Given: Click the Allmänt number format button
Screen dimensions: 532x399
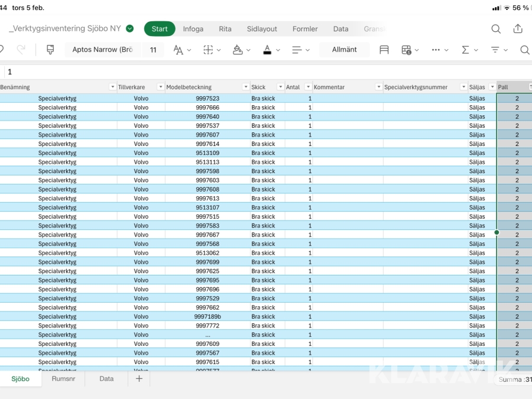Looking at the screenshot, I should [344, 50].
